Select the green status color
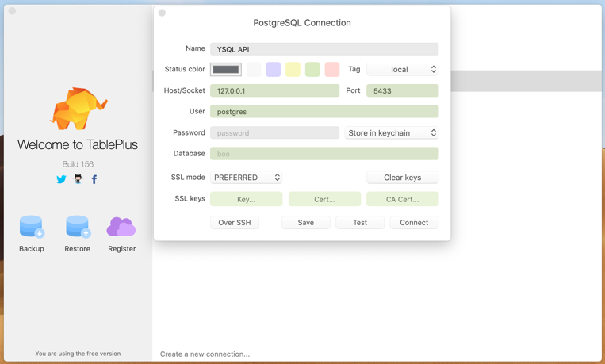The image size is (605, 364). 312,70
